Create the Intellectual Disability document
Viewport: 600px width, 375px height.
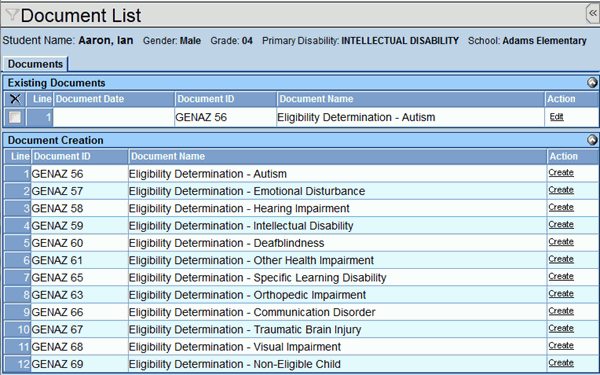pyautogui.click(x=561, y=224)
